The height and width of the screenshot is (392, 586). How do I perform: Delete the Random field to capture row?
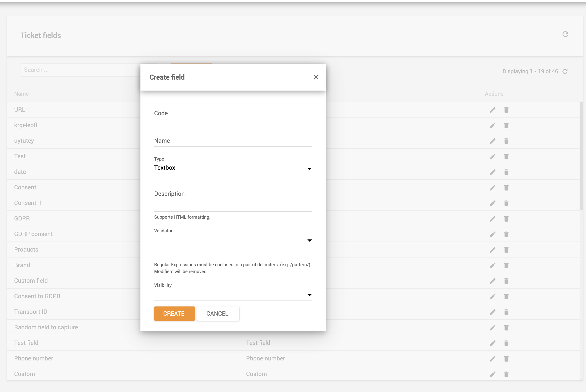506,328
